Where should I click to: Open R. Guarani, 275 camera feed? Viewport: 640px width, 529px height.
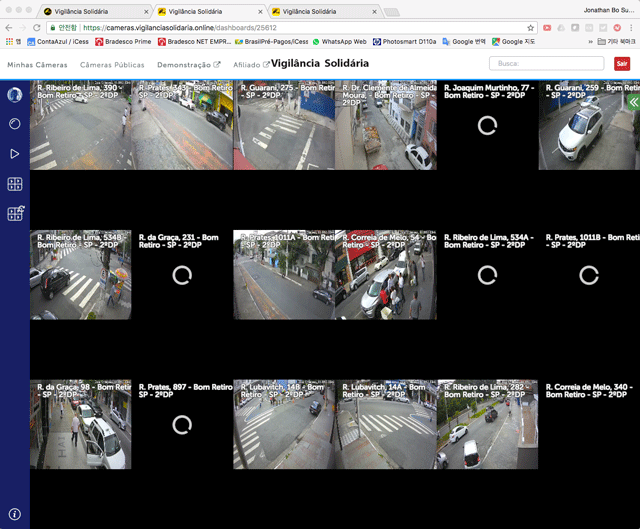click(x=284, y=125)
